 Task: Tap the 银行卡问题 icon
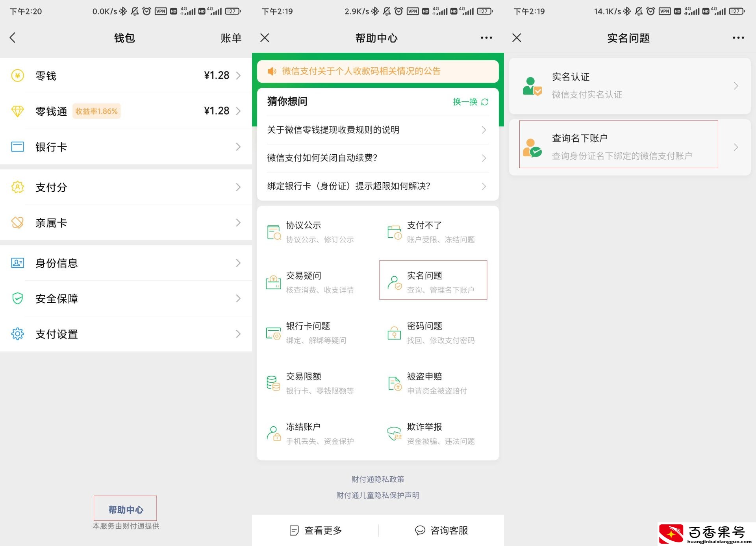274,333
